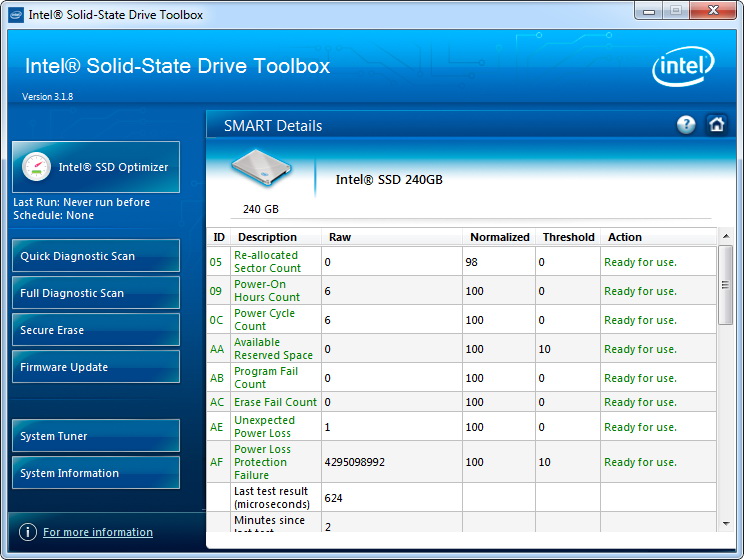
Task: Click the scrollbar up arrow
Action: (725, 236)
